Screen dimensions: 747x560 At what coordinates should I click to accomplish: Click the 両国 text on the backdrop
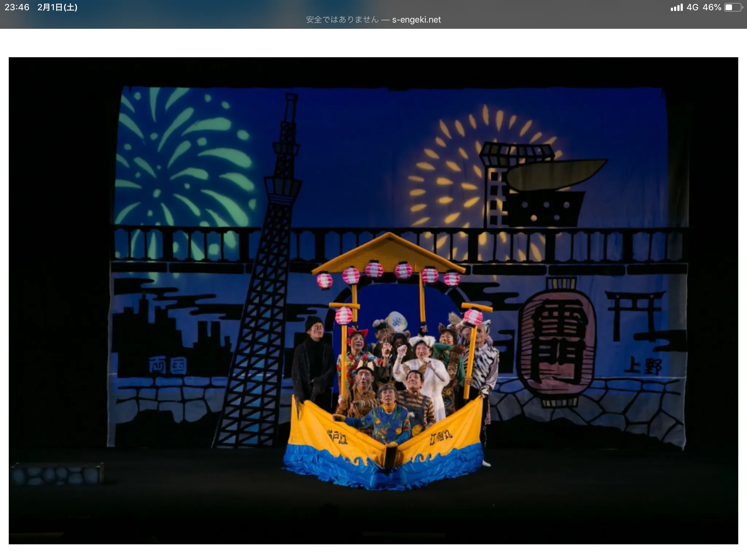(168, 366)
